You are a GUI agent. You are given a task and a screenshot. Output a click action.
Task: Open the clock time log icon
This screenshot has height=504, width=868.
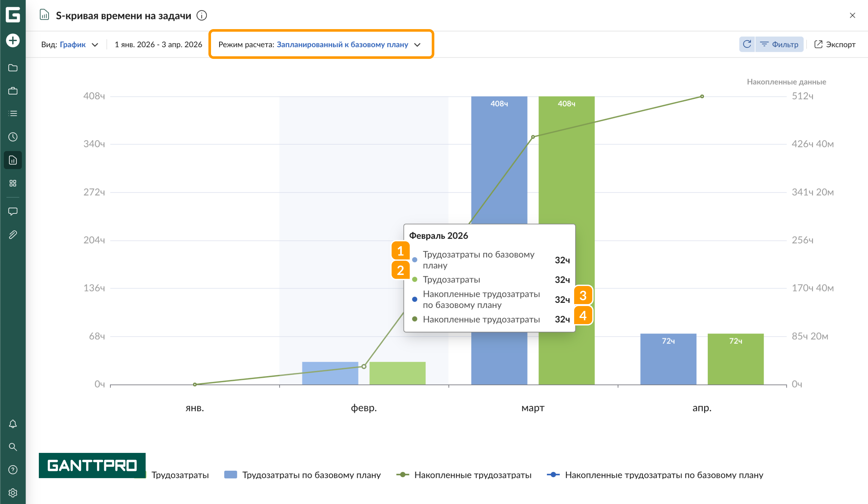13,137
